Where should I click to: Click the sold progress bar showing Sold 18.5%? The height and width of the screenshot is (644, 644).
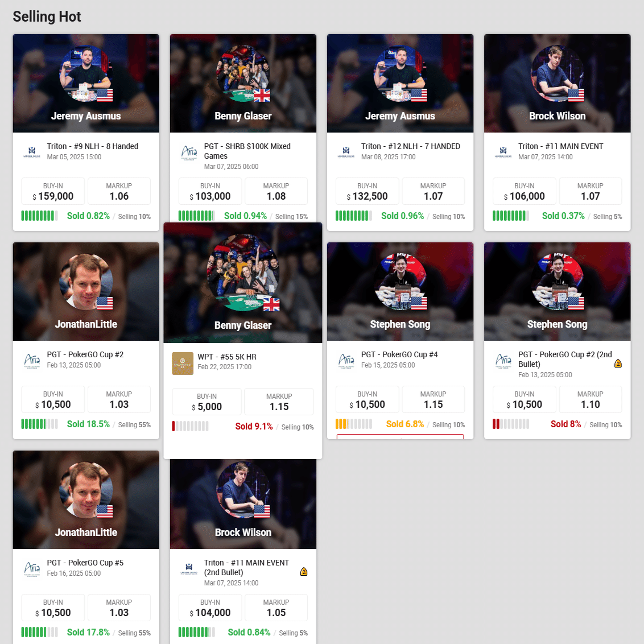tap(39, 424)
